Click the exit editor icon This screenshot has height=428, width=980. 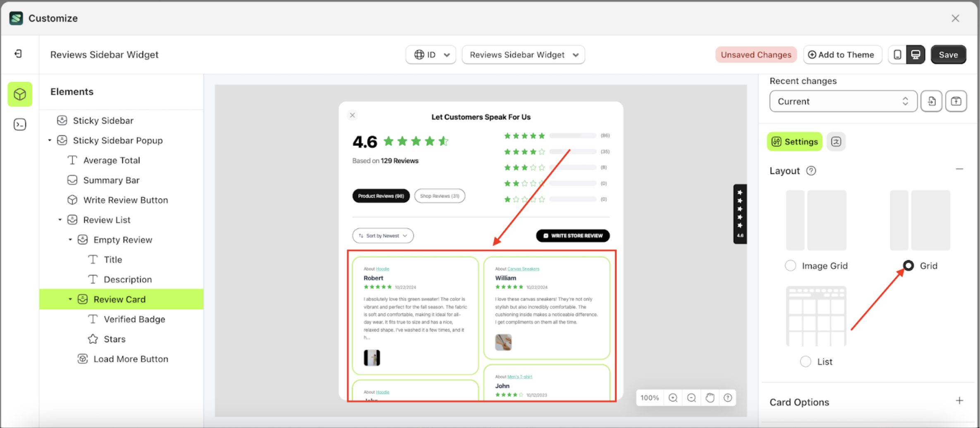[18, 54]
